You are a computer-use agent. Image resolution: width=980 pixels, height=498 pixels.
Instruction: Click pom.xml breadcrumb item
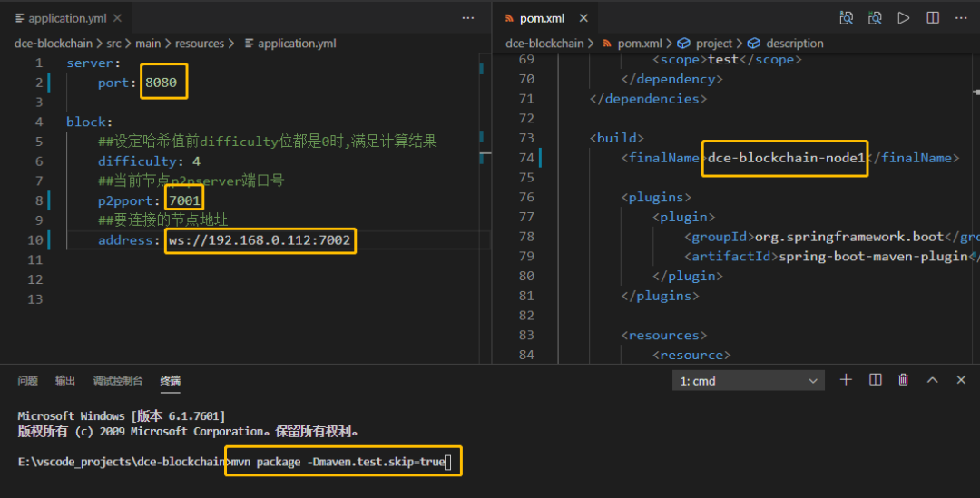(640, 44)
